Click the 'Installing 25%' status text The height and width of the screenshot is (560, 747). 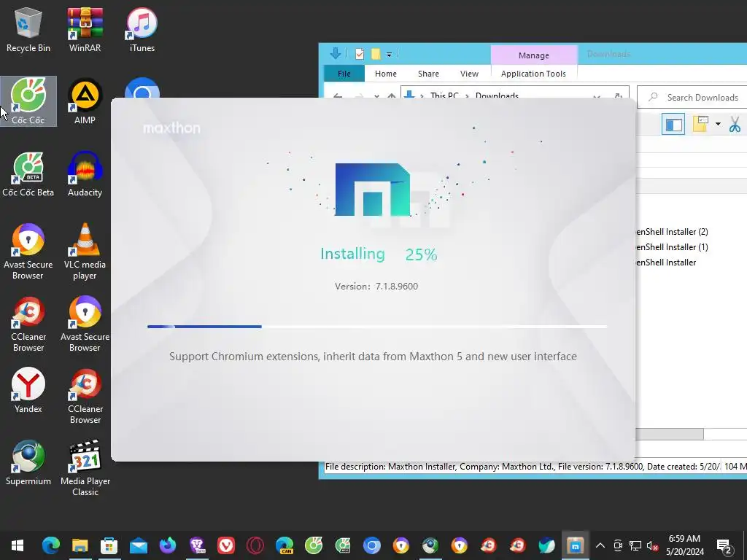(379, 254)
